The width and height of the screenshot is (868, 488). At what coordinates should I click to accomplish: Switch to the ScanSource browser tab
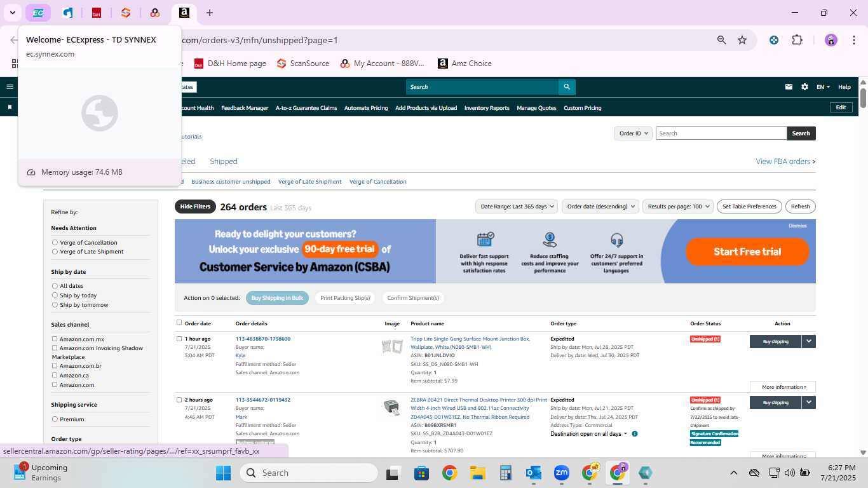click(125, 13)
